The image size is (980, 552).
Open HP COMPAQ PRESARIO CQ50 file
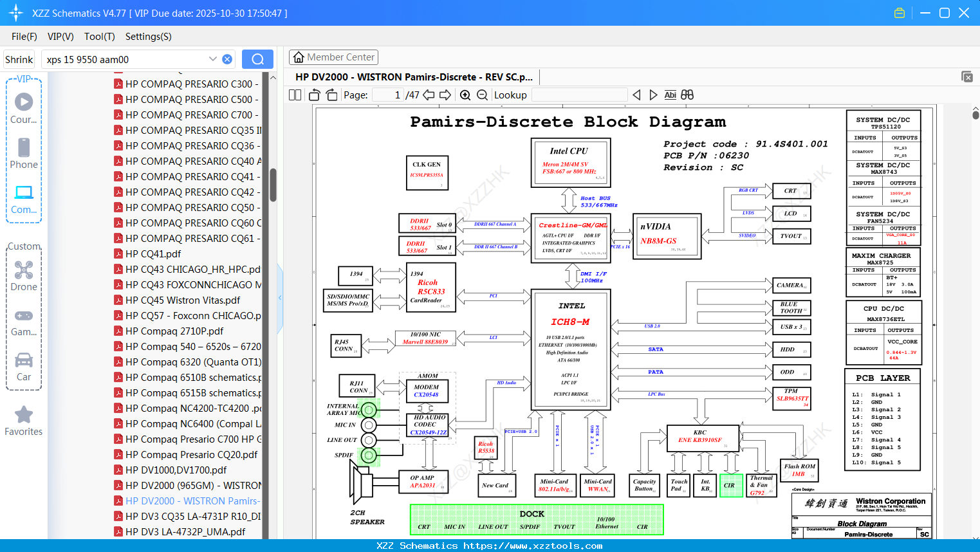point(187,207)
